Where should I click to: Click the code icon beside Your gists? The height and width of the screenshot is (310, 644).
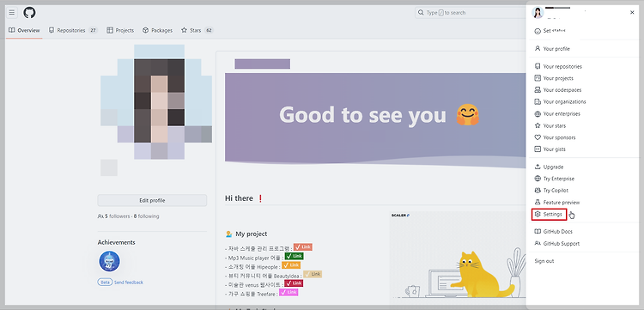point(538,149)
